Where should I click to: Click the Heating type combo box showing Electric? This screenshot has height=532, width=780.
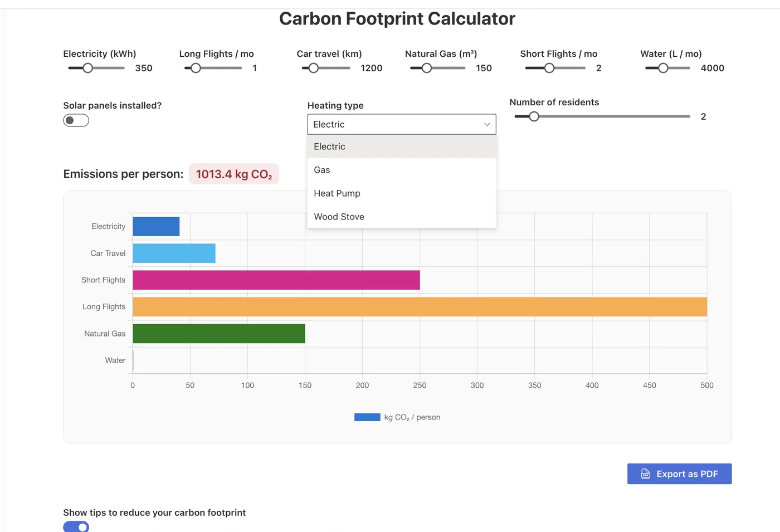point(402,124)
